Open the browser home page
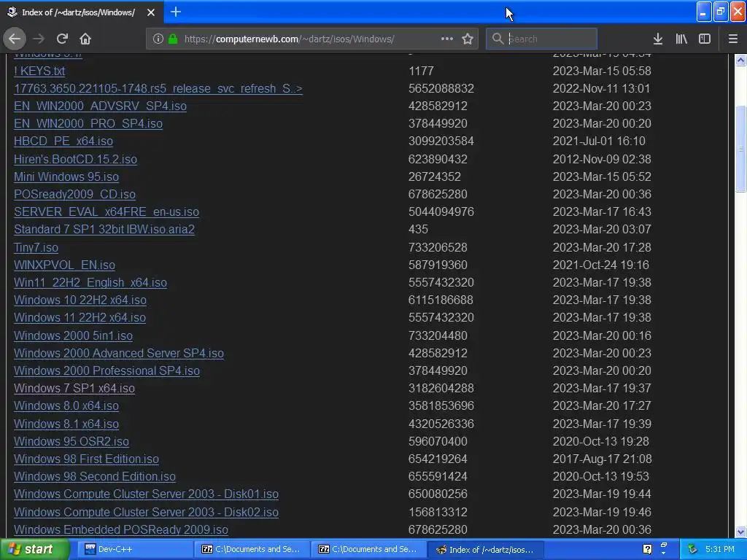Viewport: 747px width, 560px height. pos(85,39)
